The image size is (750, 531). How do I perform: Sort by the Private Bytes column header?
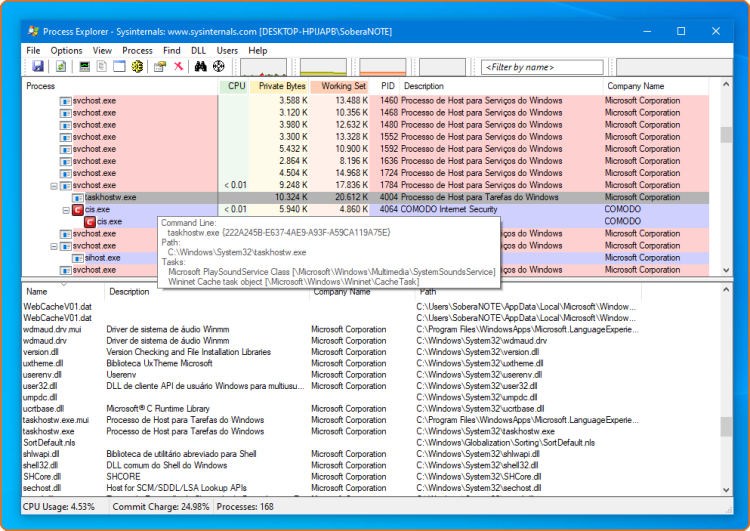tap(279, 86)
